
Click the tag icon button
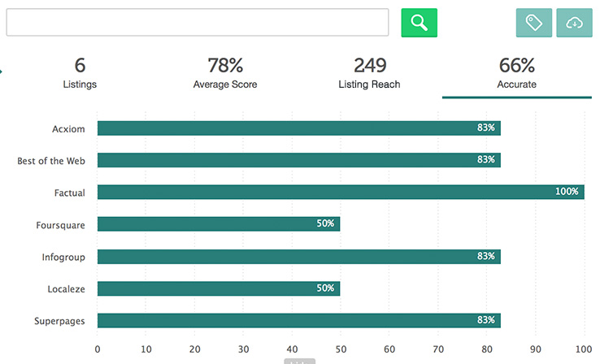pyautogui.click(x=533, y=23)
